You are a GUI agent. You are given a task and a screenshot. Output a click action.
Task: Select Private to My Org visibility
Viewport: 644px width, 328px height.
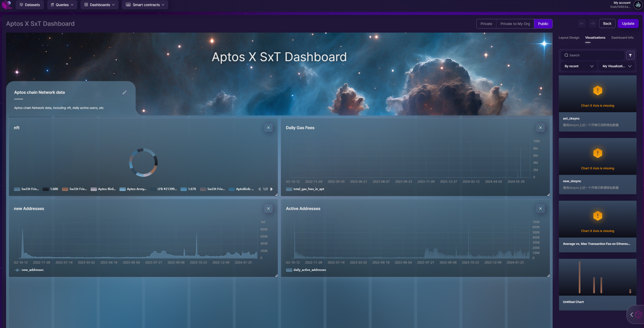coord(515,24)
